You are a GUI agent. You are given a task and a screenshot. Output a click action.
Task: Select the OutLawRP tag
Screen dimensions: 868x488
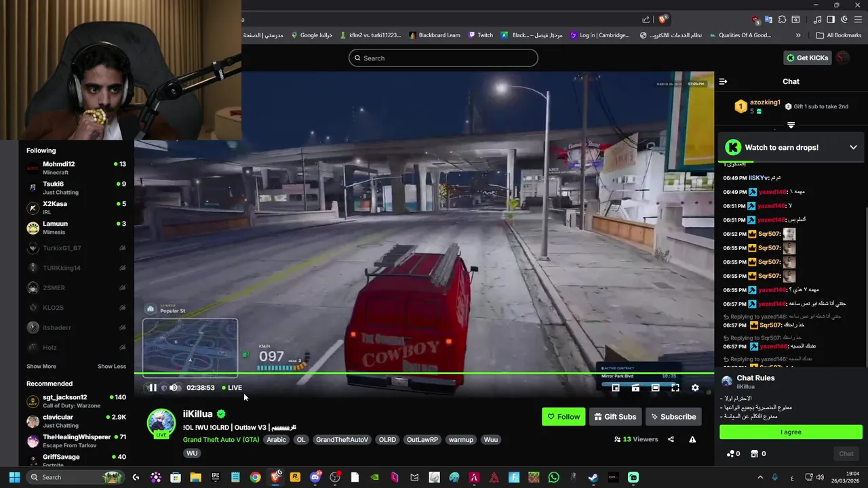point(422,439)
